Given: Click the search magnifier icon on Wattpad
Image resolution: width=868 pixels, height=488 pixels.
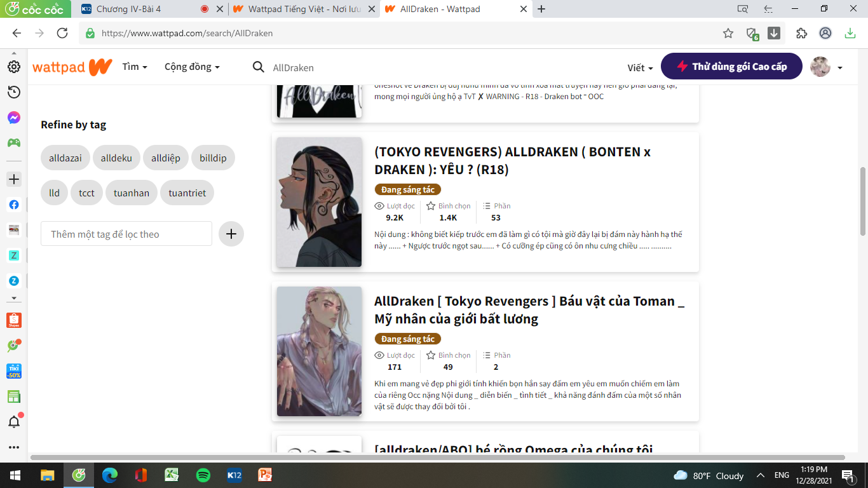Looking at the screenshot, I should point(258,67).
